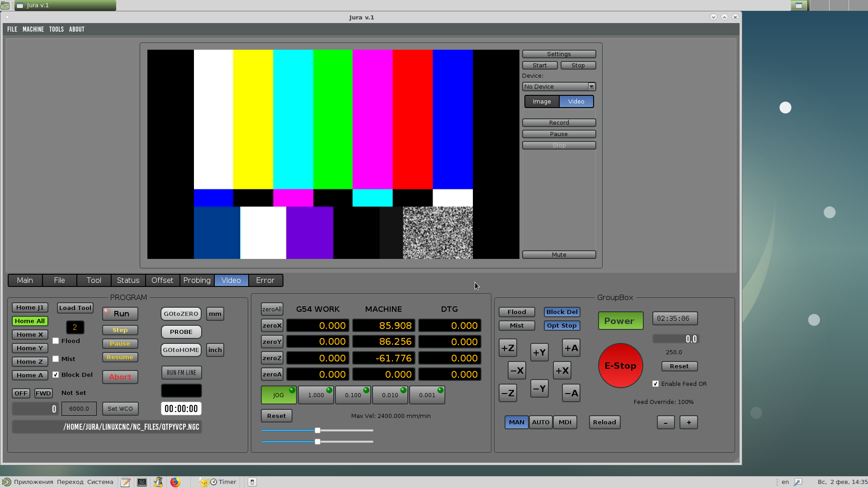Select 0.001 jog increment
868x488 pixels.
427,395
